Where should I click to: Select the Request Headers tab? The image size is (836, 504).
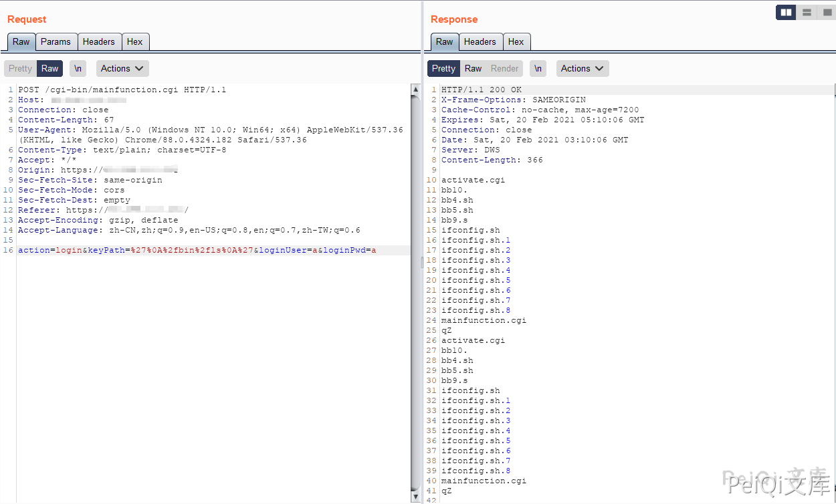tap(98, 41)
